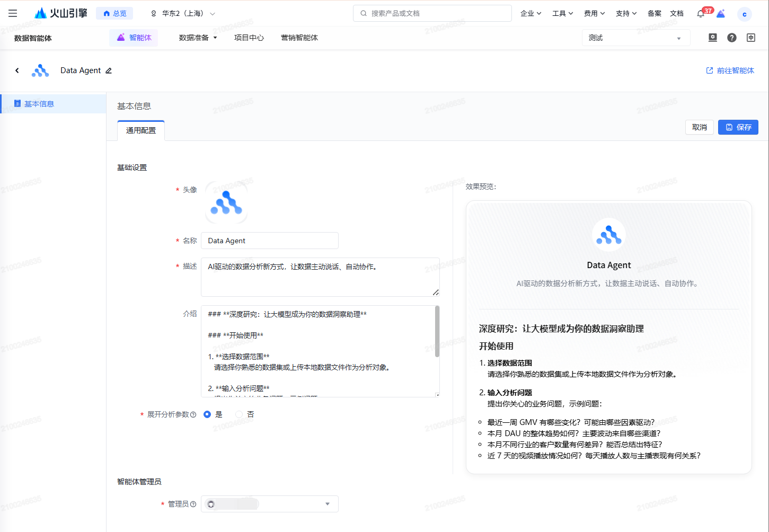Click the 数据智能体 product title
Screen dimensions: 769x532
click(33, 38)
